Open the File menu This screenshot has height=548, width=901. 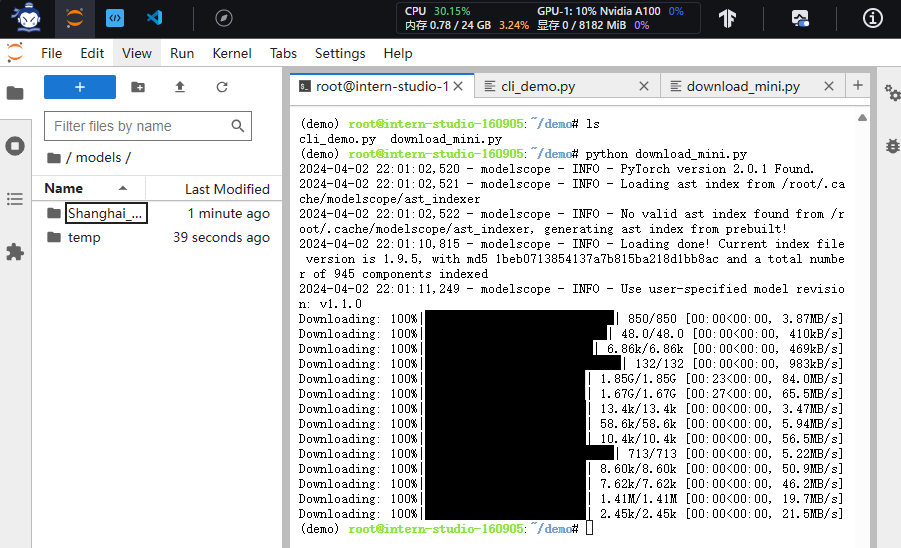(x=51, y=53)
